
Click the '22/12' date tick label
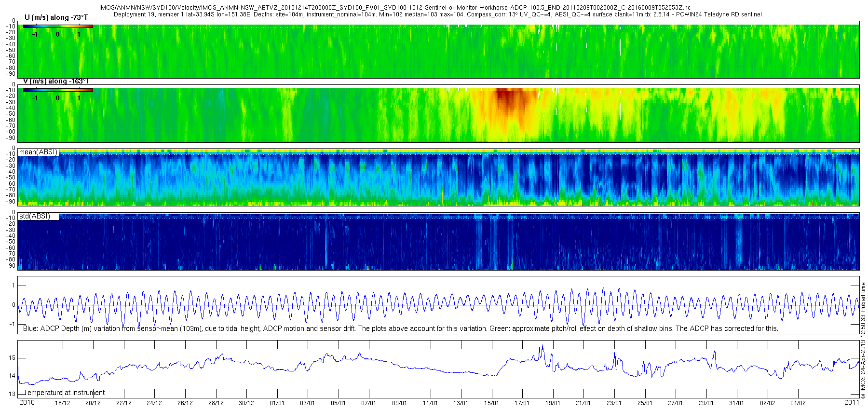[x=124, y=403]
